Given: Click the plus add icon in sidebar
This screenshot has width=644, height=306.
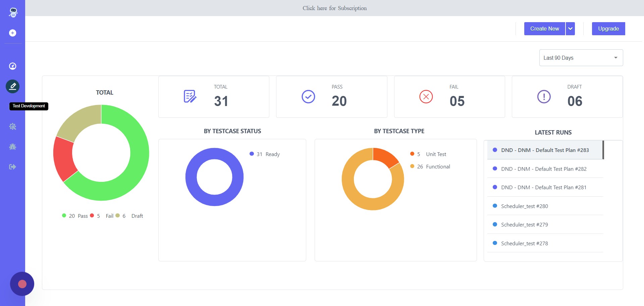Looking at the screenshot, I should tap(13, 33).
